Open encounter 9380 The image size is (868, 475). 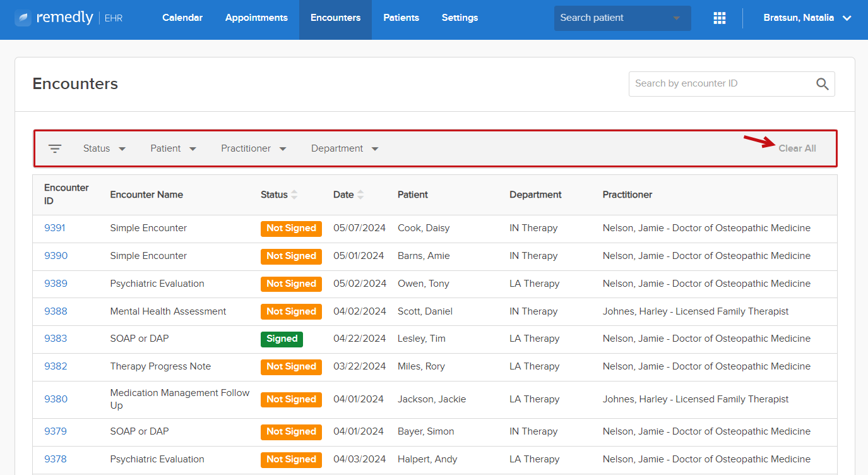click(x=56, y=399)
